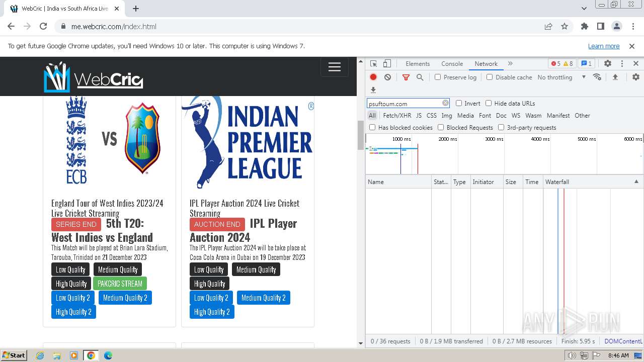Export the HAR with the download arrow

(373, 90)
